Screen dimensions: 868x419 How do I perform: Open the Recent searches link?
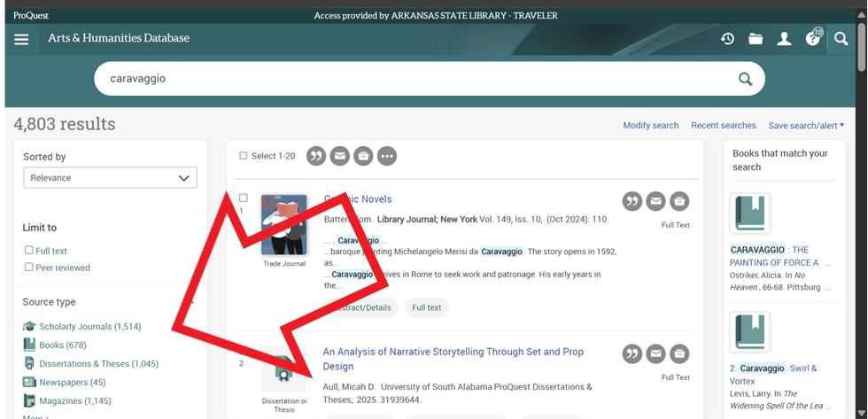click(723, 126)
